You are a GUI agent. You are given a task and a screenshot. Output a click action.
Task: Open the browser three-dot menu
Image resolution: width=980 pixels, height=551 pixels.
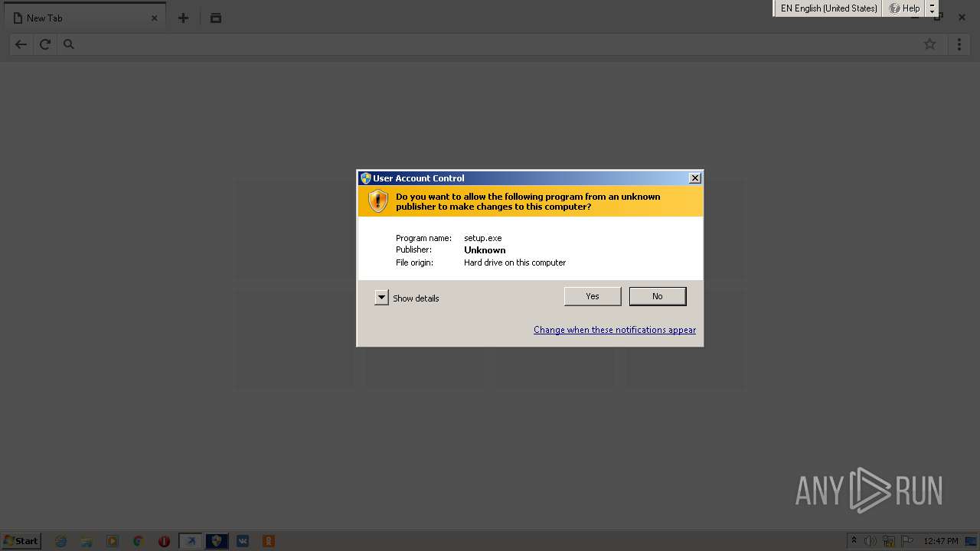coord(959,44)
